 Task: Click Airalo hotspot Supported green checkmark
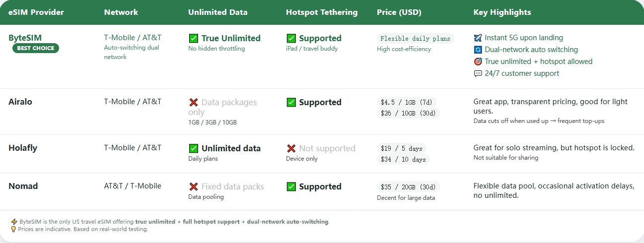pyautogui.click(x=291, y=103)
